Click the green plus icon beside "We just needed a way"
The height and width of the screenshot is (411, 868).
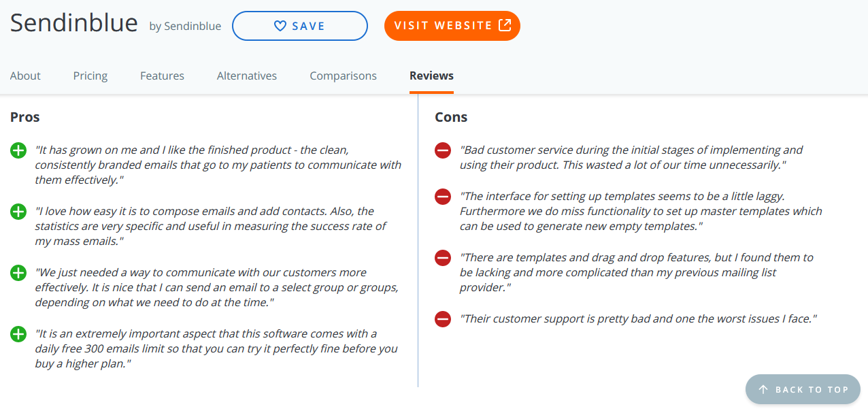(x=18, y=273)
